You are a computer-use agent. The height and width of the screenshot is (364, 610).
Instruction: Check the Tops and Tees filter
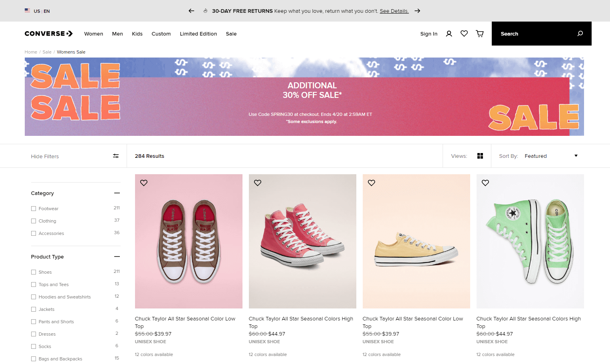point(34,284)
